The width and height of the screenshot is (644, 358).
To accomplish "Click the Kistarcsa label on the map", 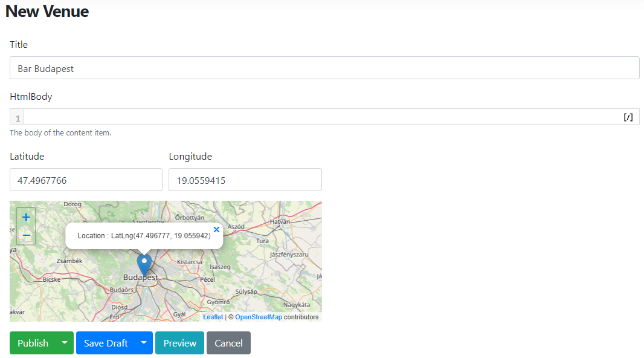I will pyautogui.click(x=189, y=262).
